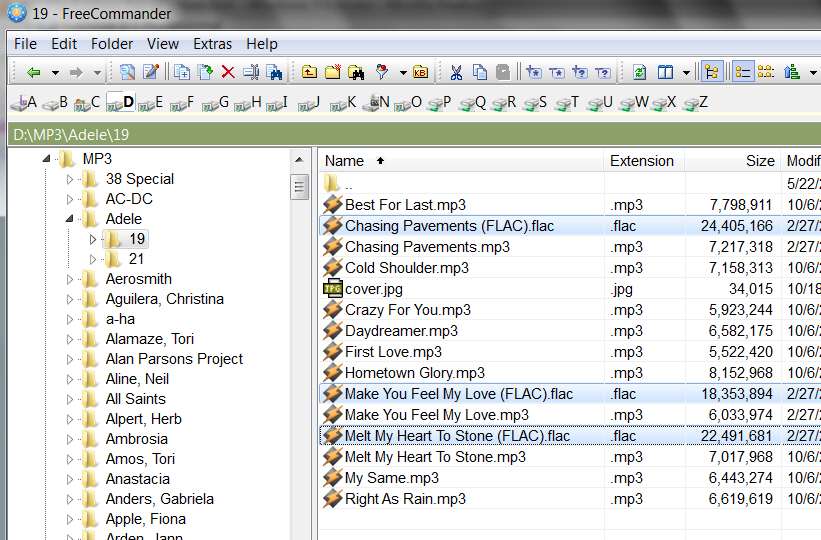821x540 pixels.
Task: Open the Help menu
Action: (262, 44)
